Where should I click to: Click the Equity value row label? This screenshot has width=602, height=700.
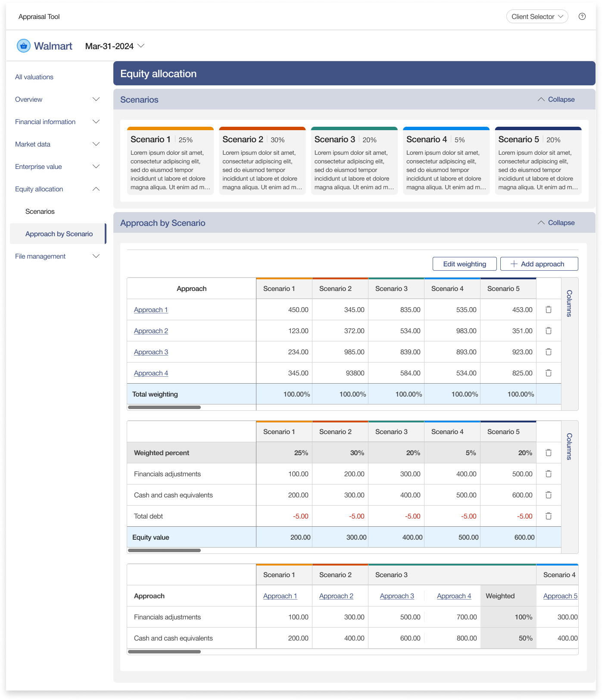pos(150,537)
